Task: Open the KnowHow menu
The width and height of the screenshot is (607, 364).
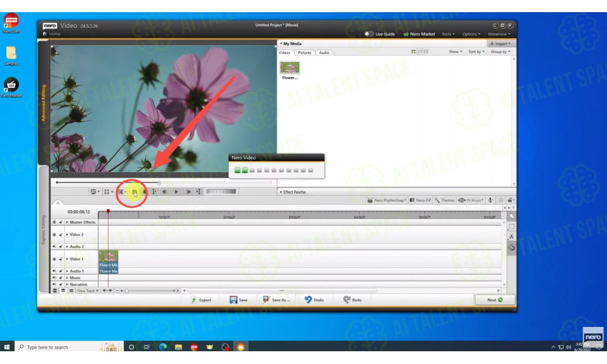Action: coord(499,34)
